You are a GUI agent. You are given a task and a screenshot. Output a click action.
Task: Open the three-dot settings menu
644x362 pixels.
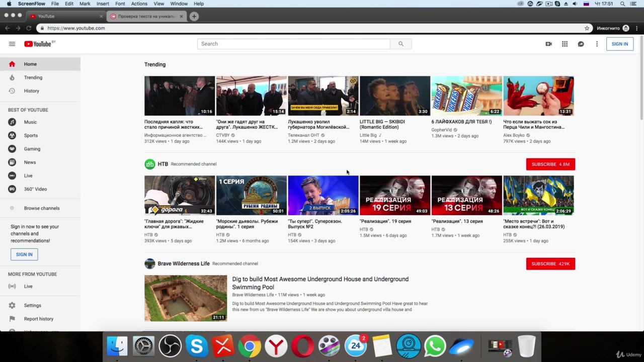tap(597, 44)
